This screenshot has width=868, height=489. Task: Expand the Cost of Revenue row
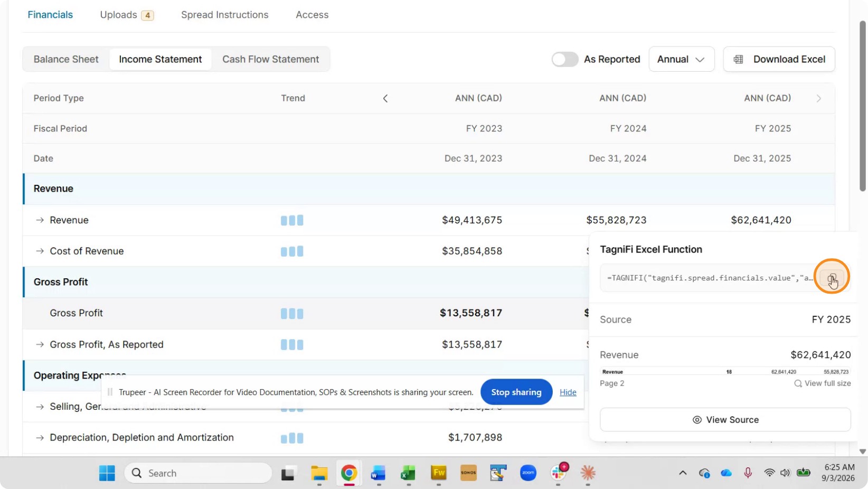pos(40,251)
